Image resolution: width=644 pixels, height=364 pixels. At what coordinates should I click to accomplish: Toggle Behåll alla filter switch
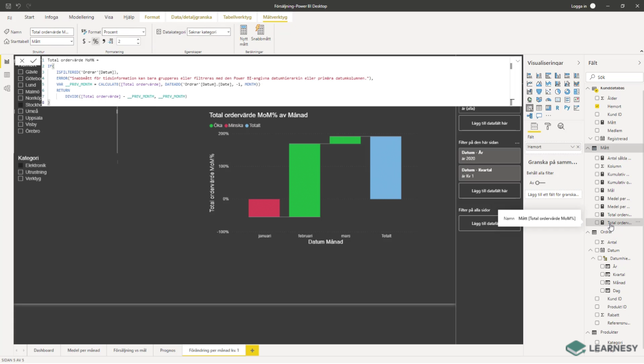(x=540, y=183)
